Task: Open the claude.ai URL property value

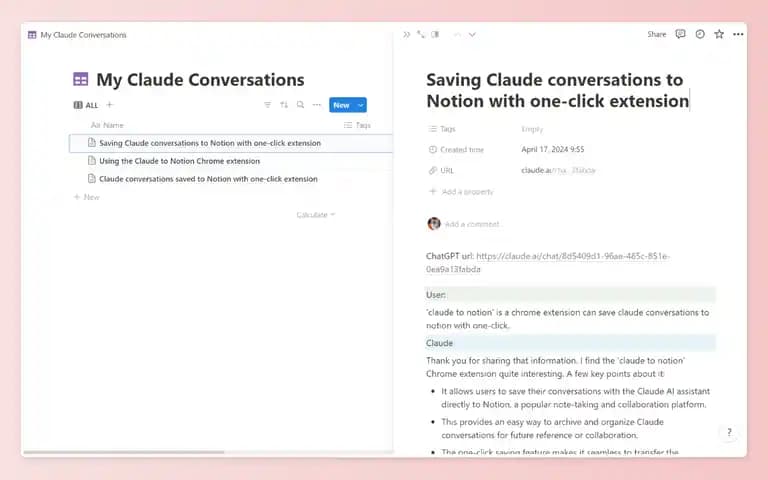Action: pos(558,170)
